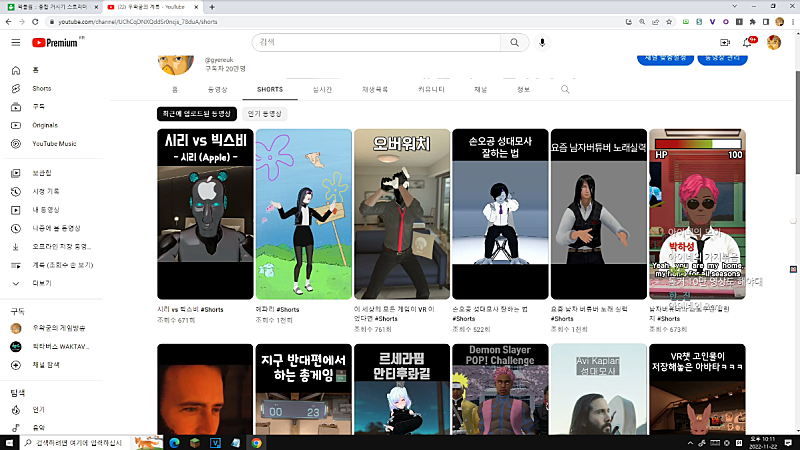Switch to the '커뮤니티' channel tab

[433, 90]
